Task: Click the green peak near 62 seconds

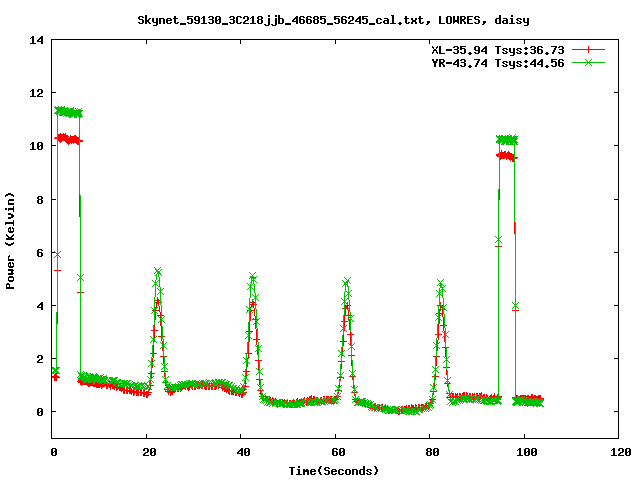Action: click(347, 281)
